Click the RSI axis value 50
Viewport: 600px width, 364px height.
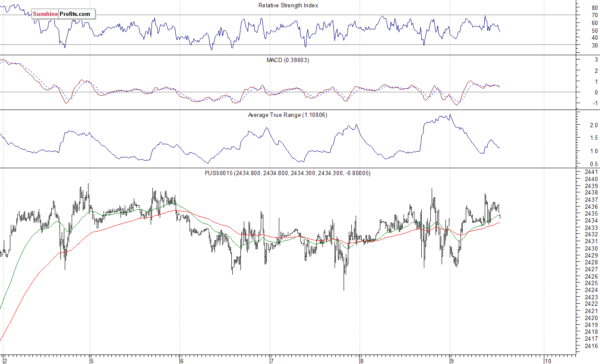pyautogui.click(x=595, y=31)
